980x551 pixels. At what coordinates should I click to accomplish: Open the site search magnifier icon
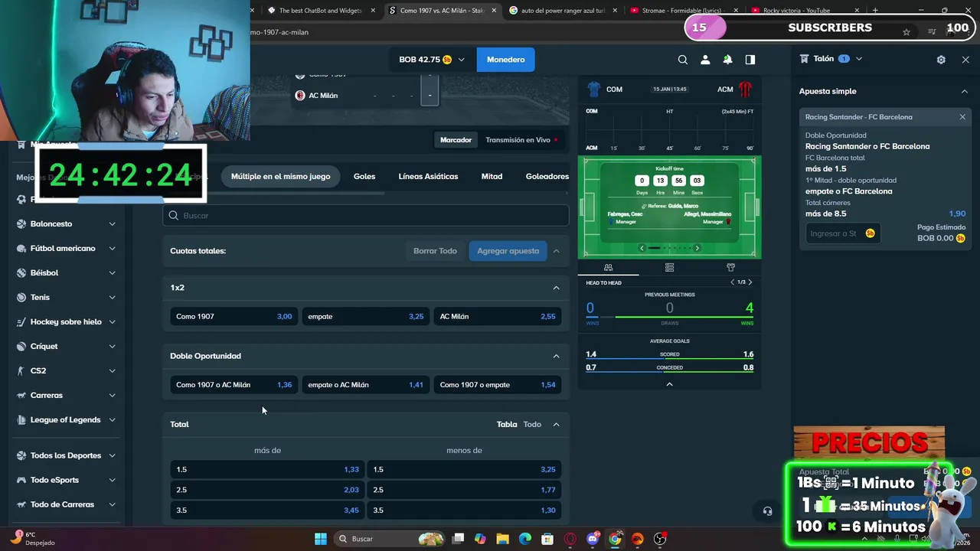(x=682, y=60)
